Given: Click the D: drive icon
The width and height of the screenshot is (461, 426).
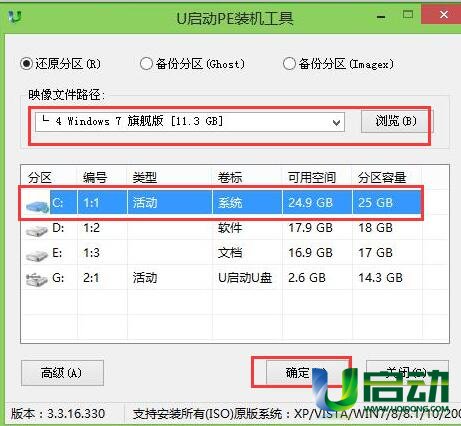Looking at the screenshot, I should [x=37, y=231].
